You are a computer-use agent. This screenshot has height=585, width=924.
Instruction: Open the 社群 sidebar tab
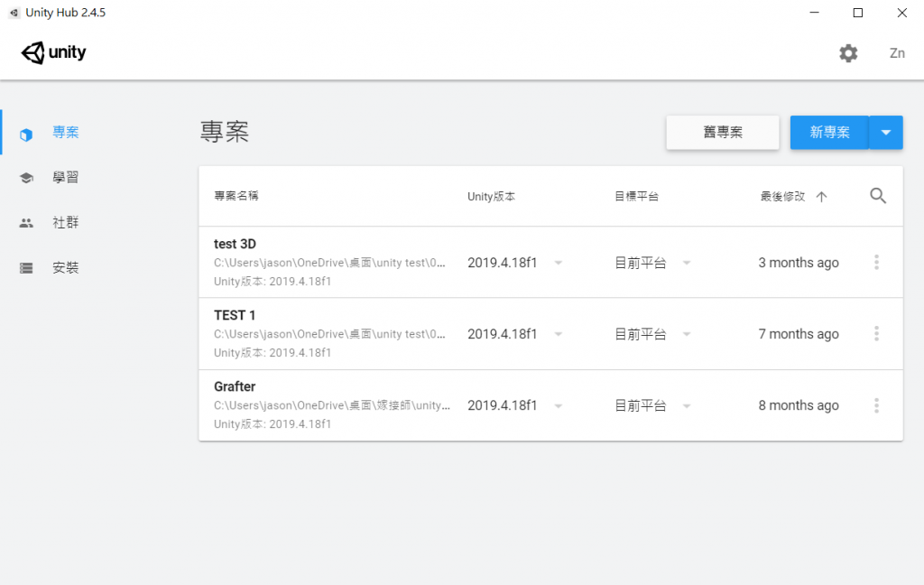(x=65, y=222)
